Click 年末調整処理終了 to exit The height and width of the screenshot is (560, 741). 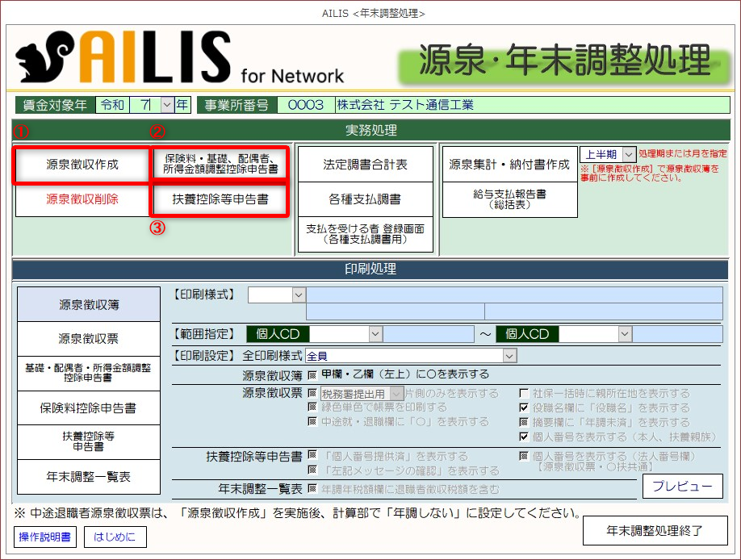[655, 530]
